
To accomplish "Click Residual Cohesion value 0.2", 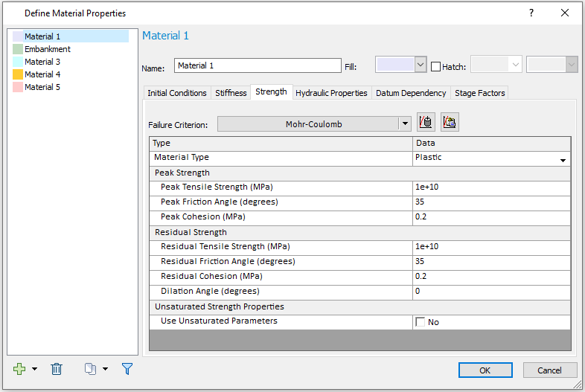I will pos(491,277).
